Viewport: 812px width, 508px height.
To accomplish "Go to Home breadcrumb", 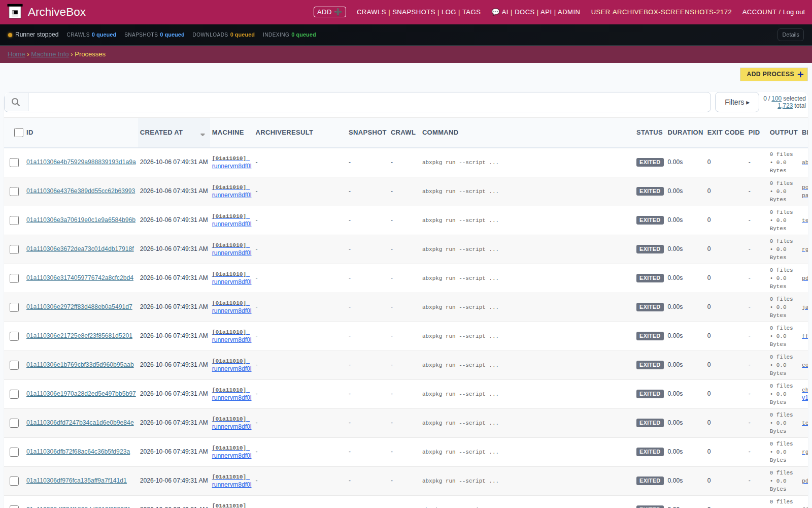I will (16, 54).
